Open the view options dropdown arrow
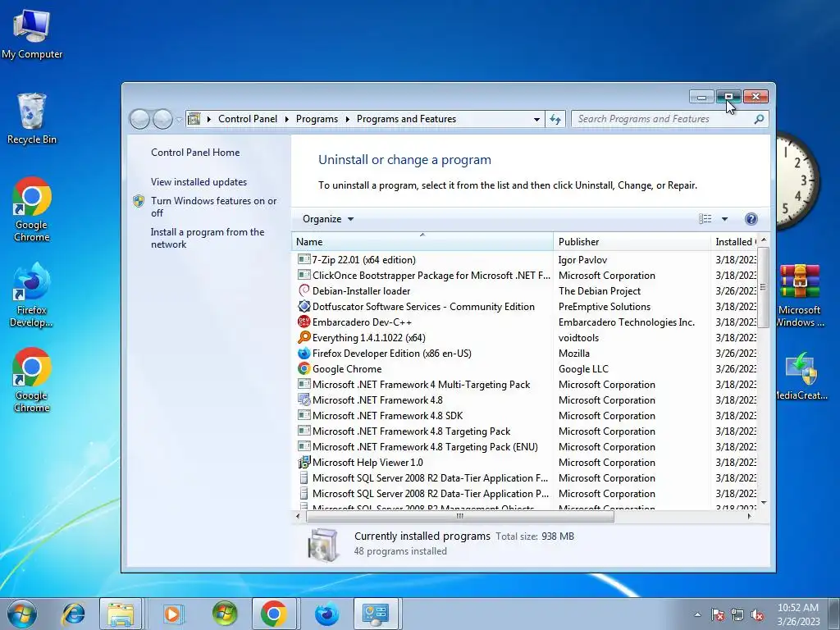Screen dimensions: 840x630 (x=724, y=218)
